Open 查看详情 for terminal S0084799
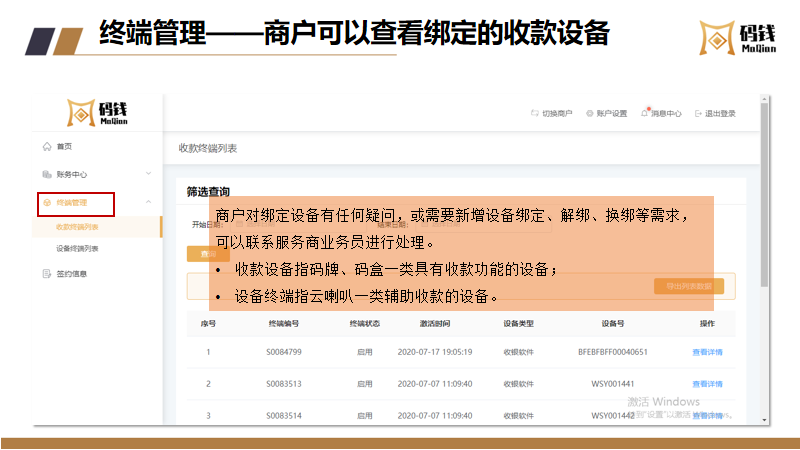The width and height of the screenshot is (800, 450). coord(706,352)
